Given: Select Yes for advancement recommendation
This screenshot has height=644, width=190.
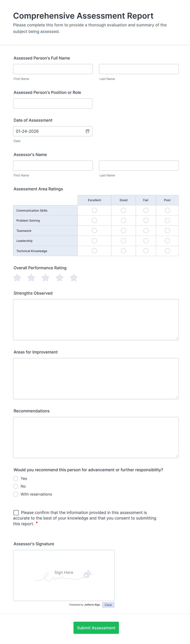Looking at the screenshot, I should [16, 478].
